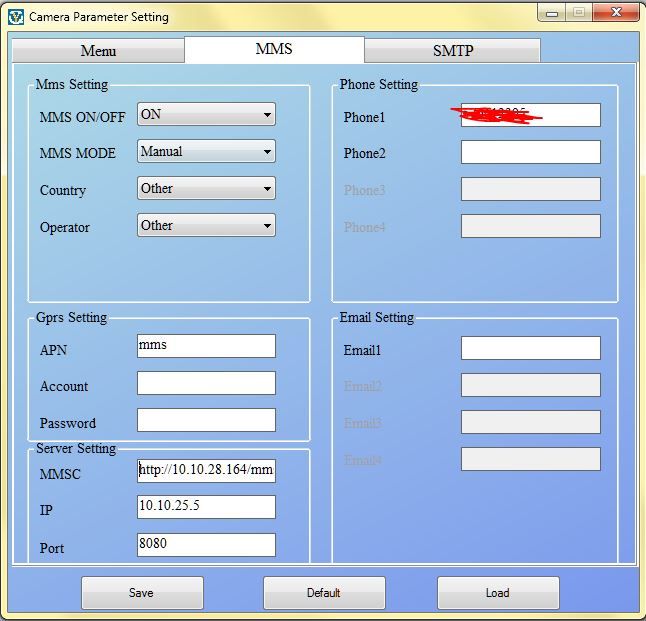Click the APN text field

[x=206, y=346]
